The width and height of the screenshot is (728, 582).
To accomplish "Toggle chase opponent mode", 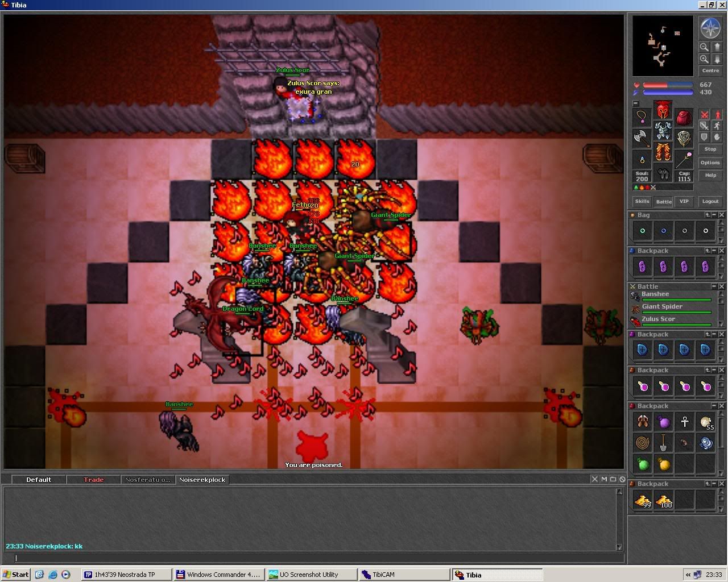I will (717, 126).
